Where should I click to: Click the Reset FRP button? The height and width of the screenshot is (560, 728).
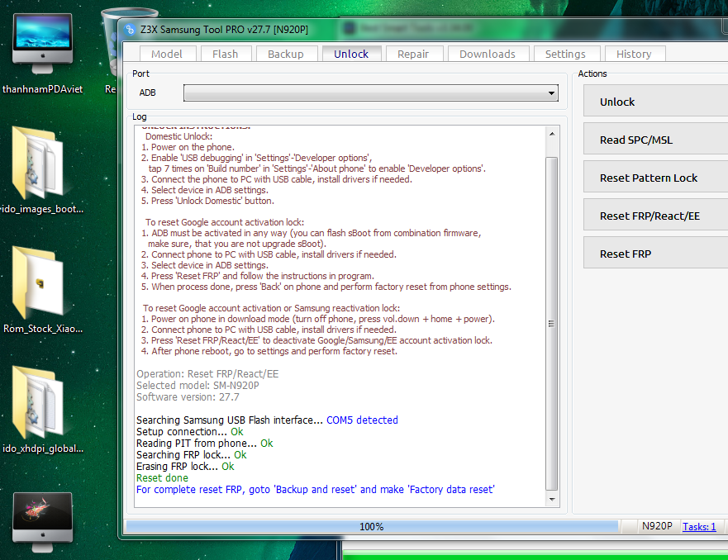tap(655, 254)
